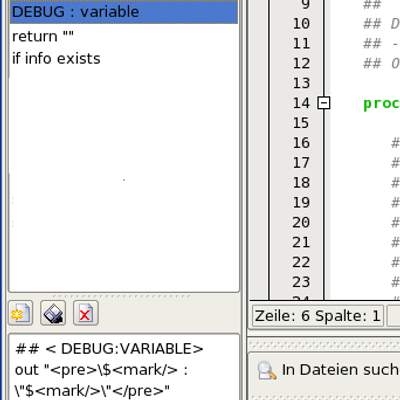Image resolution: width=400 pixels, height=400 pixels.
Task: Click the 'proc' keyword on line 14
Action: coord(381,104)
